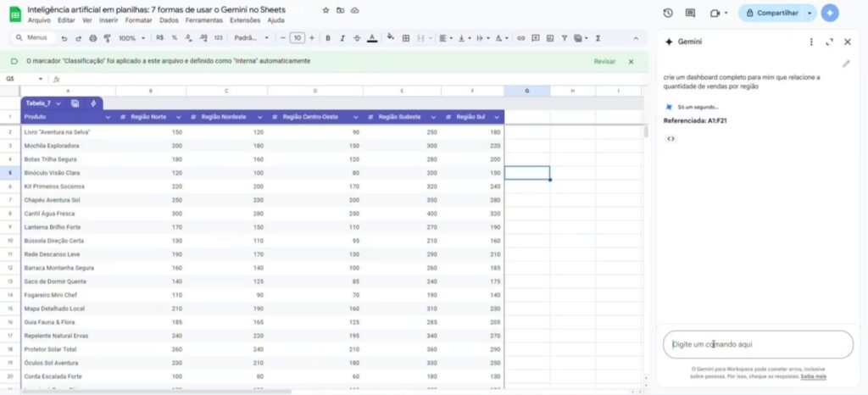Image resolution: width=868 pixels, height=395 pixels.
Task: Click the lightning icon on table tab
Action: [x=93, y=103]
